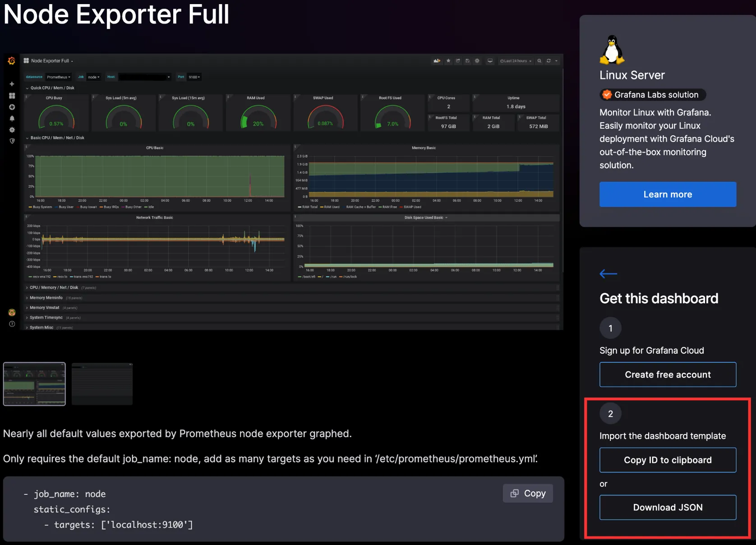Expand the Memory Meminfo row
Screen dimensions: 756x545
tap(46, 298)
